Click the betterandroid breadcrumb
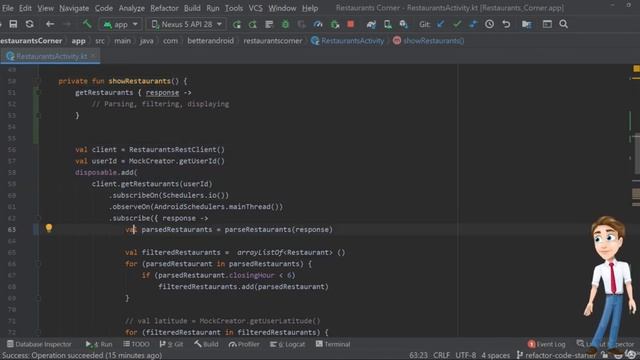The width and height of the screenshot is (640, 360). click(210, 41)
